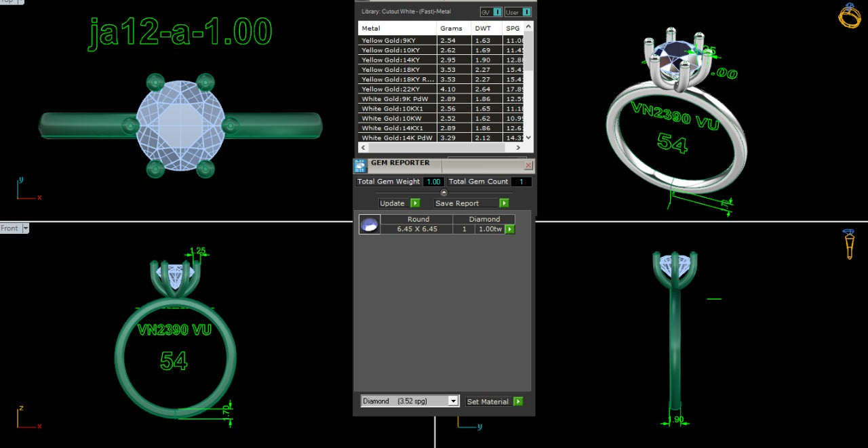Click the Grams column header

point(454,28)
